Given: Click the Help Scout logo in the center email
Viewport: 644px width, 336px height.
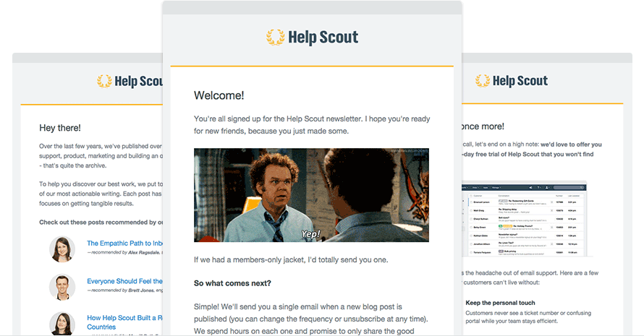Looking at the screenshot, I should tap(312, 38).
